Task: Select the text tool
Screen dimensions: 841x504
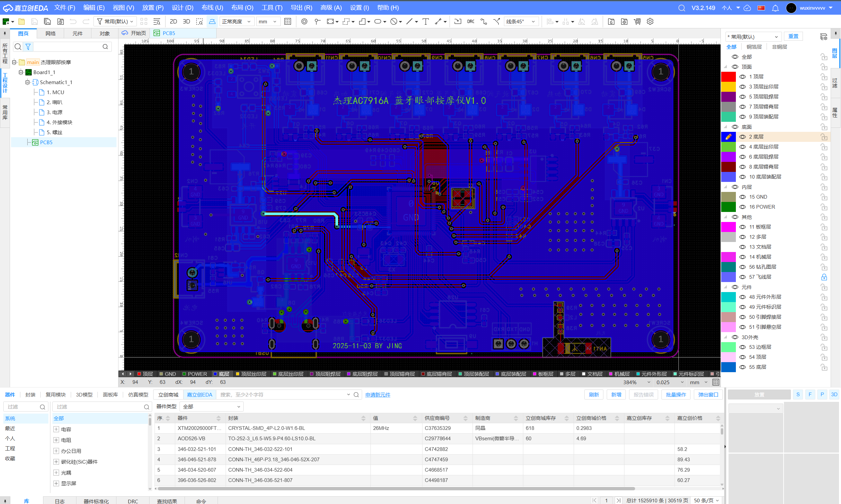Action: click(x=426, y=21)
